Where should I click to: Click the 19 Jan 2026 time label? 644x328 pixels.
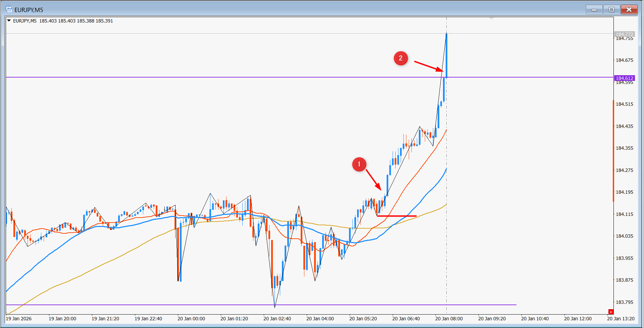coord(19,319)
